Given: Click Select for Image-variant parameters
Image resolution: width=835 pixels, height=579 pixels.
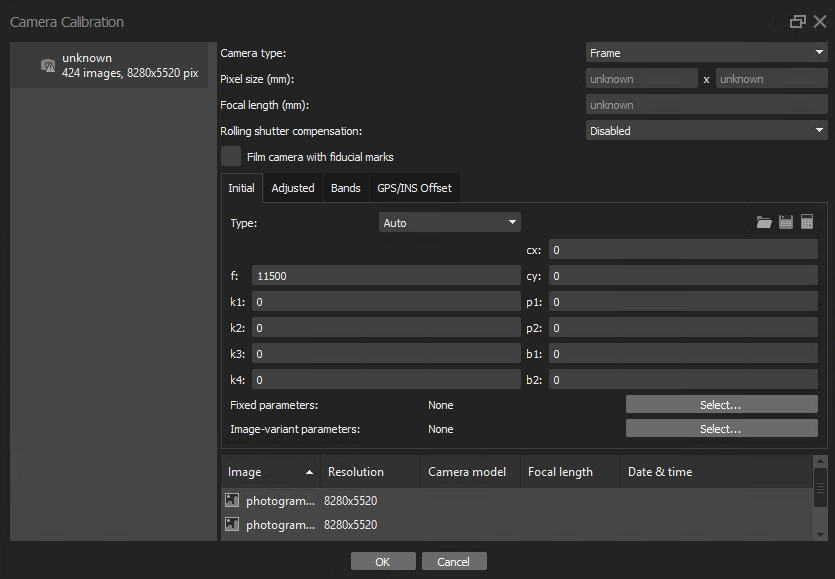Looking at the screenshot, I should tap(721, 429).
